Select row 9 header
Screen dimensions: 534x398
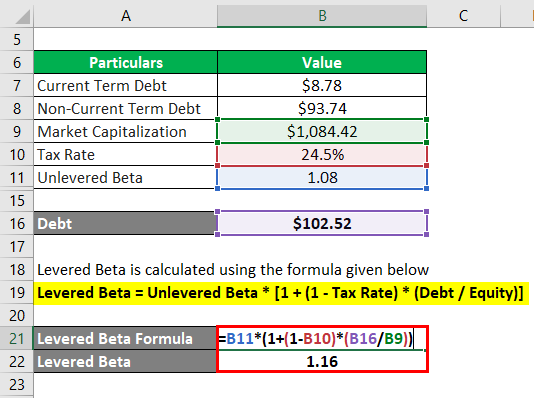(x=17, y=131)
